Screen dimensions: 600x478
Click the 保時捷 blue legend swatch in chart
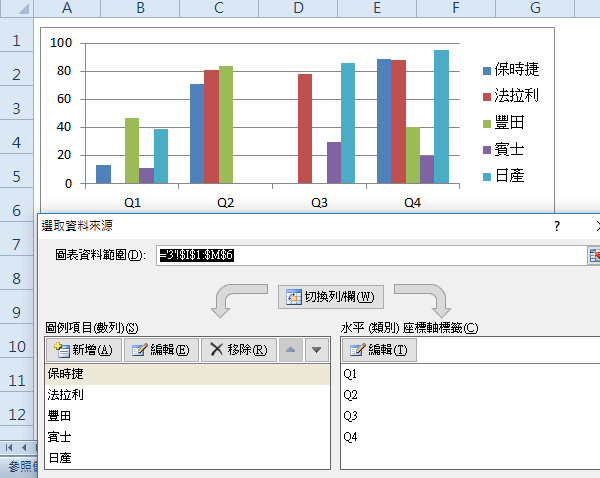tap(487, 71)
